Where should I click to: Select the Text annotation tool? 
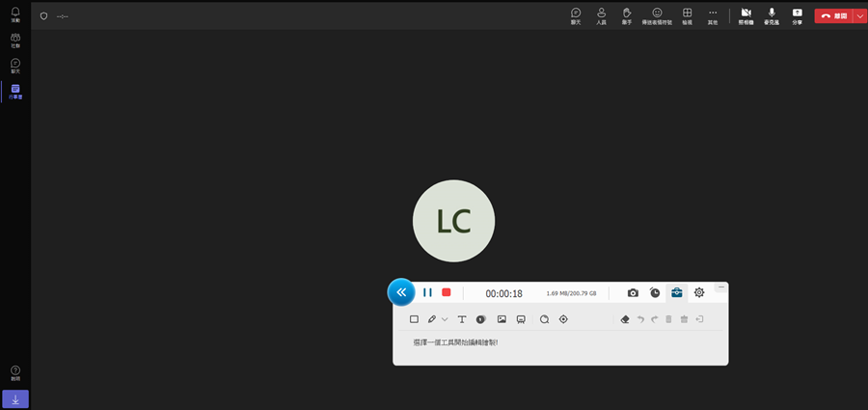(x=462, y=319)
